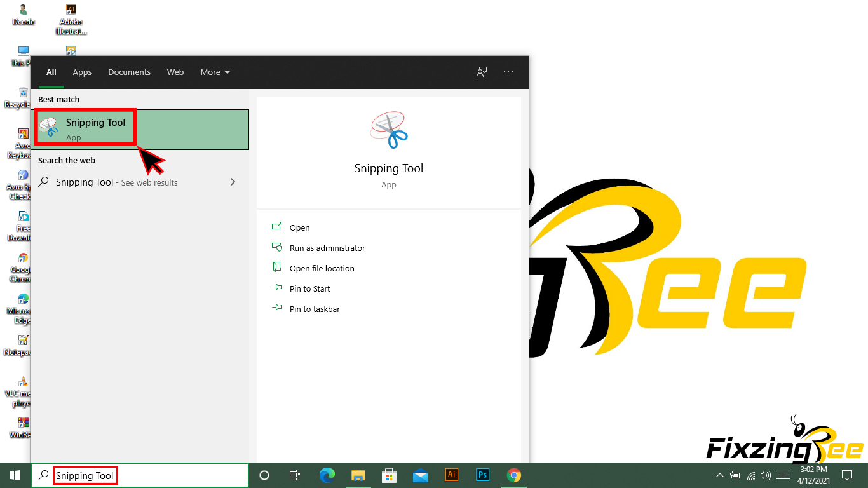The height and width of the screenshot is (488, 868).
Task: Open Snipping Tool from Best match
Action: click(95, 128)
